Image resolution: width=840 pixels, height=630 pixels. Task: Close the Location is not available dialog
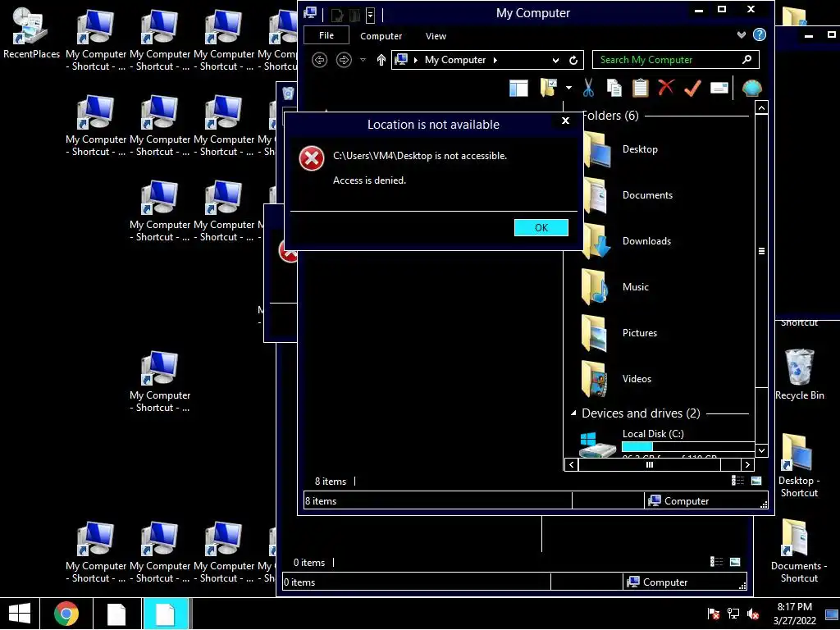pyautogui.click(x=565, y=121)
